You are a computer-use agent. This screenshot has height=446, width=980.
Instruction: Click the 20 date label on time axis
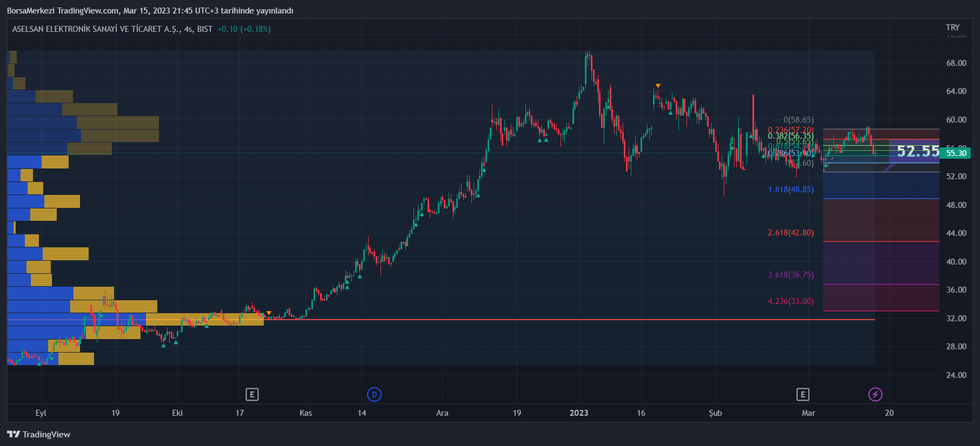(x=889, y=413)
